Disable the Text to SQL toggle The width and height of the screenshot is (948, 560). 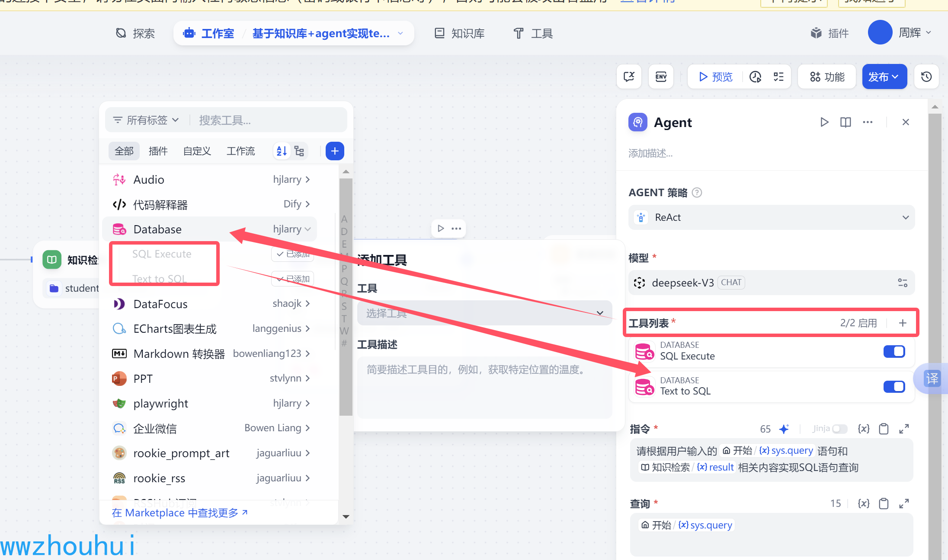[x=894, y=387]
